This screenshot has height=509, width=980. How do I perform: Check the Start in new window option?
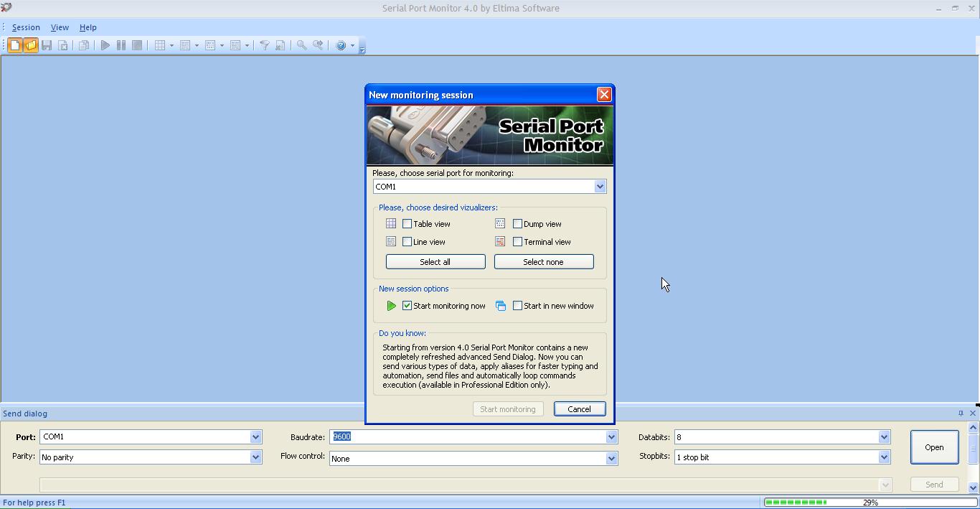(517, 306)
